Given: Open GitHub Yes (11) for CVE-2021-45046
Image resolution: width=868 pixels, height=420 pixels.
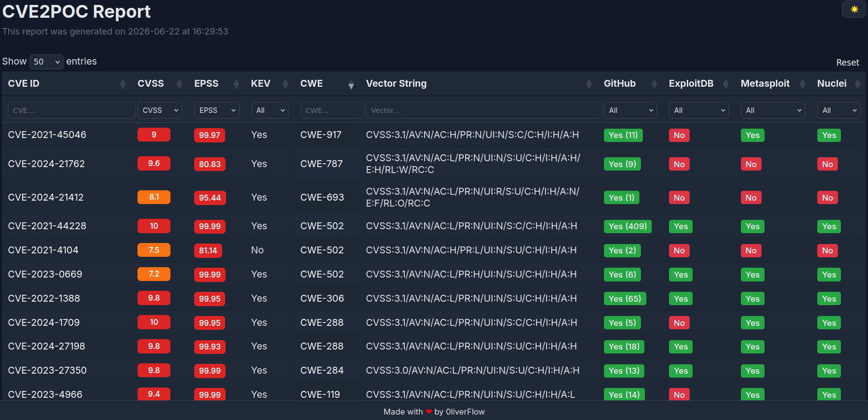Looking at the screenshot, I should [623, 135].
